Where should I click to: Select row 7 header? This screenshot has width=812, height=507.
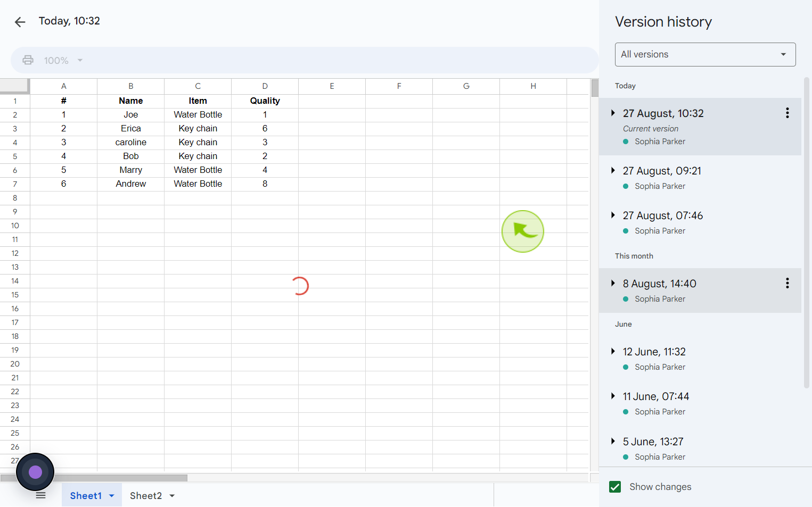[15, 184]
